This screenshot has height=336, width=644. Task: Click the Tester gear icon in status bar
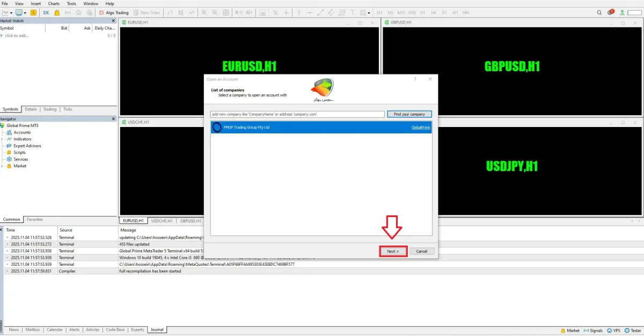(626, 331)
